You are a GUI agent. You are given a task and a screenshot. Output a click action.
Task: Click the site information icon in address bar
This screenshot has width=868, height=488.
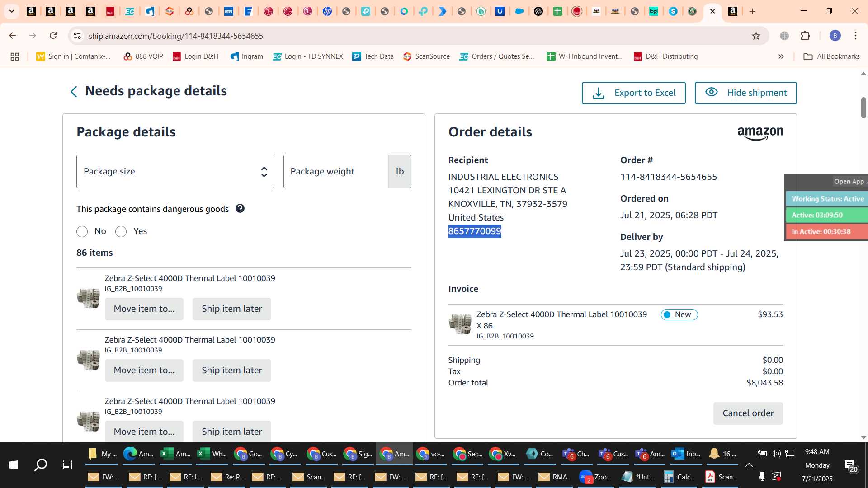[x=77, y=36]
